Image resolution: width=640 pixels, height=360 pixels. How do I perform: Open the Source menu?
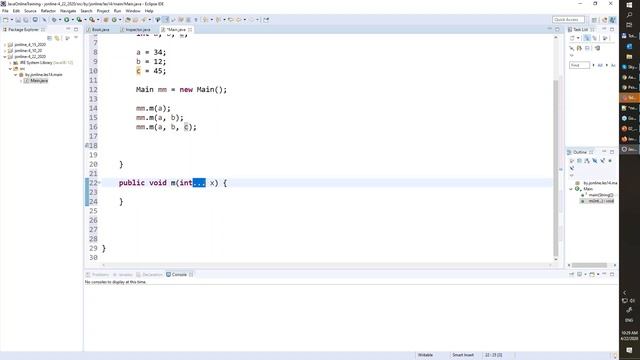(x=30, y=11)
